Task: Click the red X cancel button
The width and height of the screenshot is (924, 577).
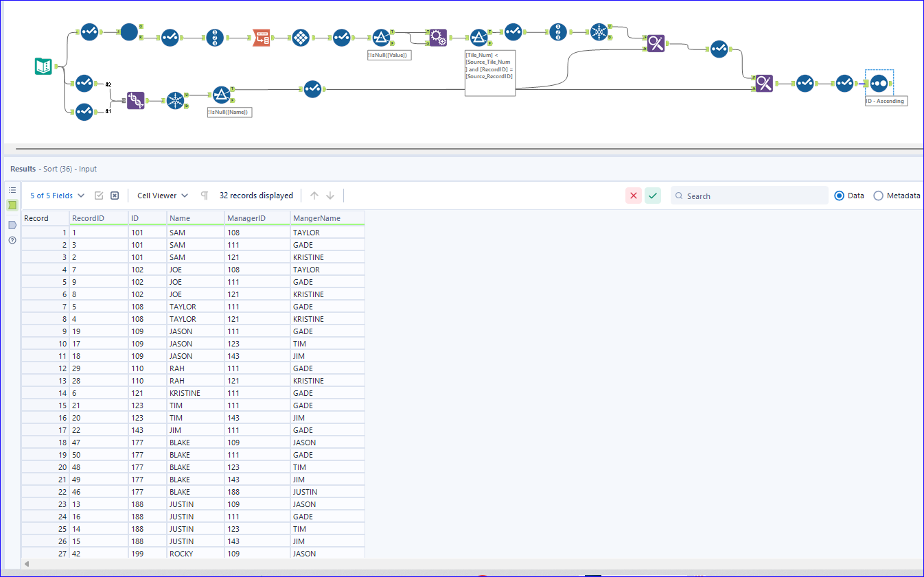Action: click(633, 196)
